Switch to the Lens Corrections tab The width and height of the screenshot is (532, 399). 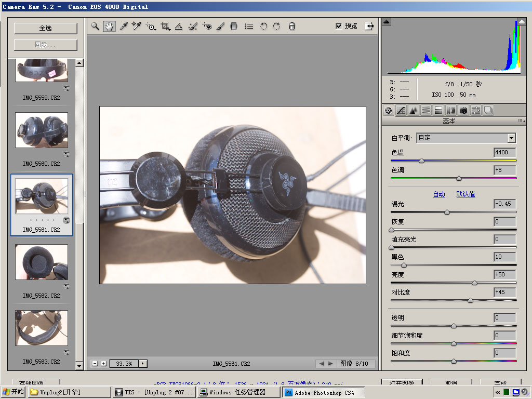(451, 110)
